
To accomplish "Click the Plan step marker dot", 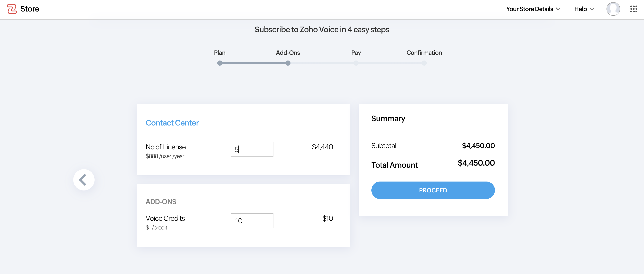I will [220, 63].
